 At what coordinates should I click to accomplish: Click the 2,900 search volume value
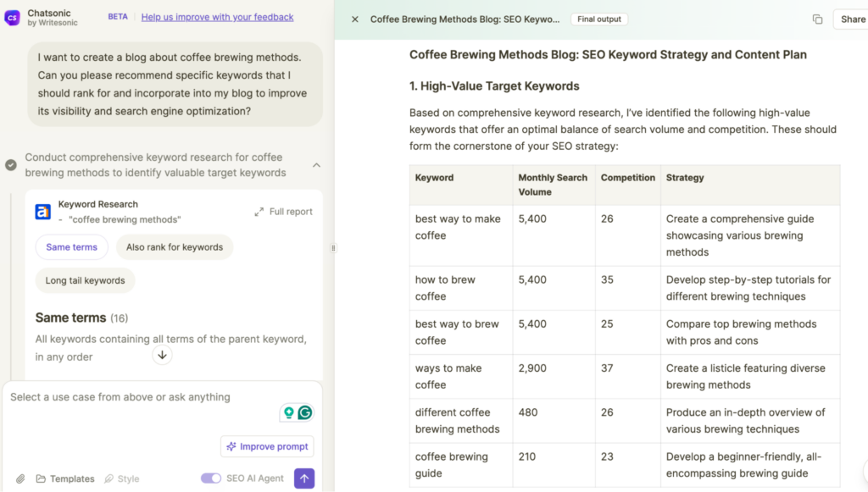click(x=532, y=368)
